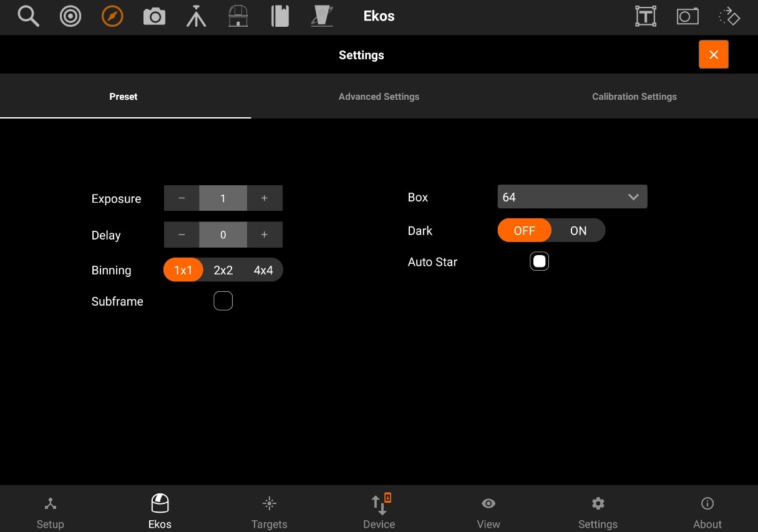Open Targets in bottom navigation
The width and height of the screenshot is (758, 532).
pyautogui.click(x=270, y=511)
